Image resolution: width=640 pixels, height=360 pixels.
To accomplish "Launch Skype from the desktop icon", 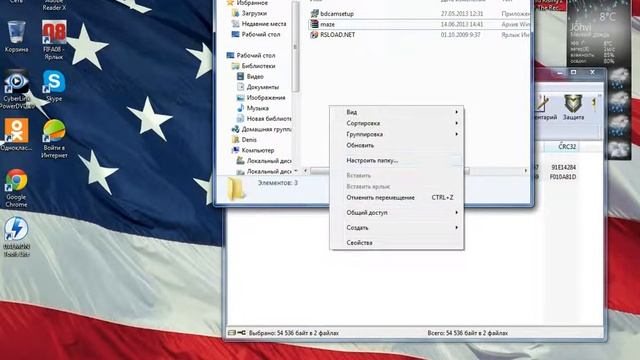I will click(54, 86).
